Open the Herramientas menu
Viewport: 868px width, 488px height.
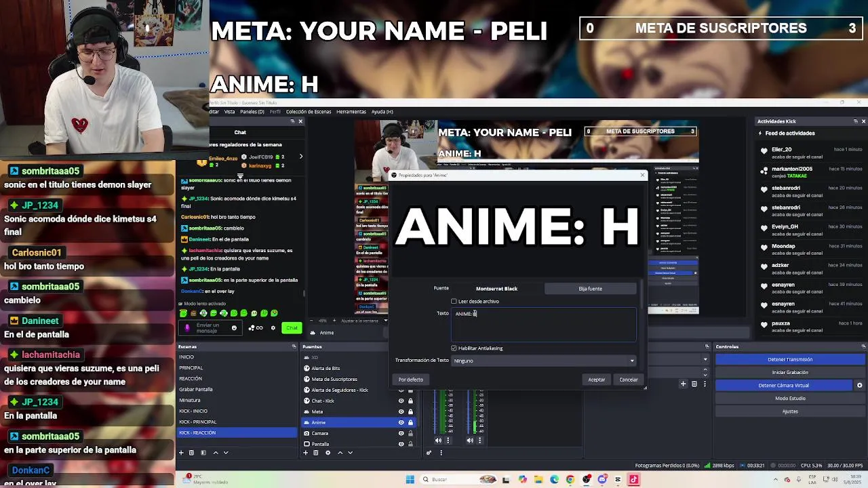click(x=351, y=111)
